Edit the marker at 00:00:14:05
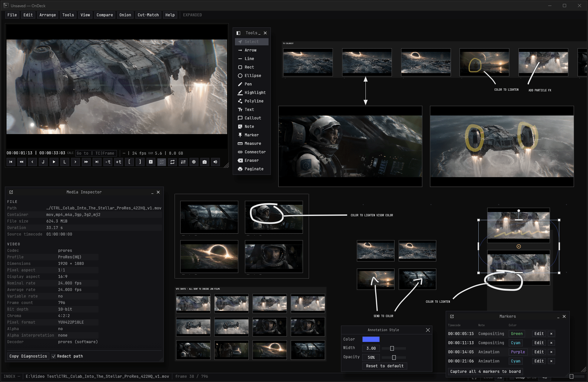This screenshot has height=382, width=588. tap(539, 352)
